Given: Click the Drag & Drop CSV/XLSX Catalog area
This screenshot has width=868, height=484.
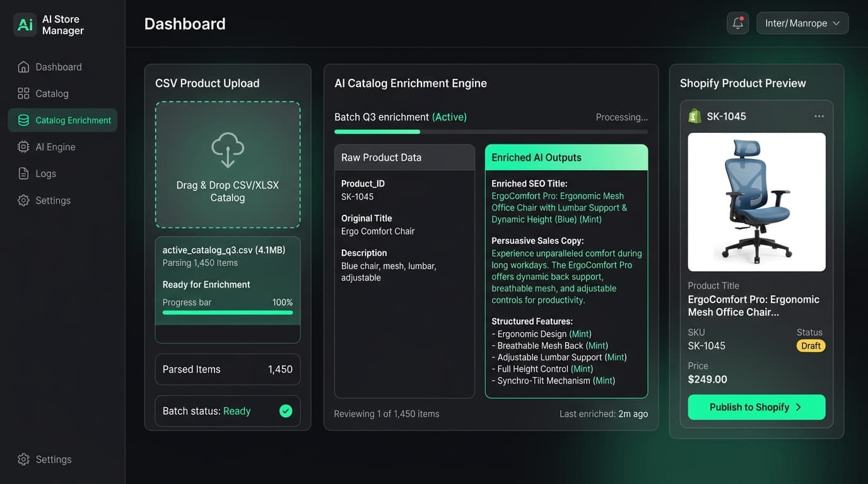Looking at the screenshot, I should (228, 164).
